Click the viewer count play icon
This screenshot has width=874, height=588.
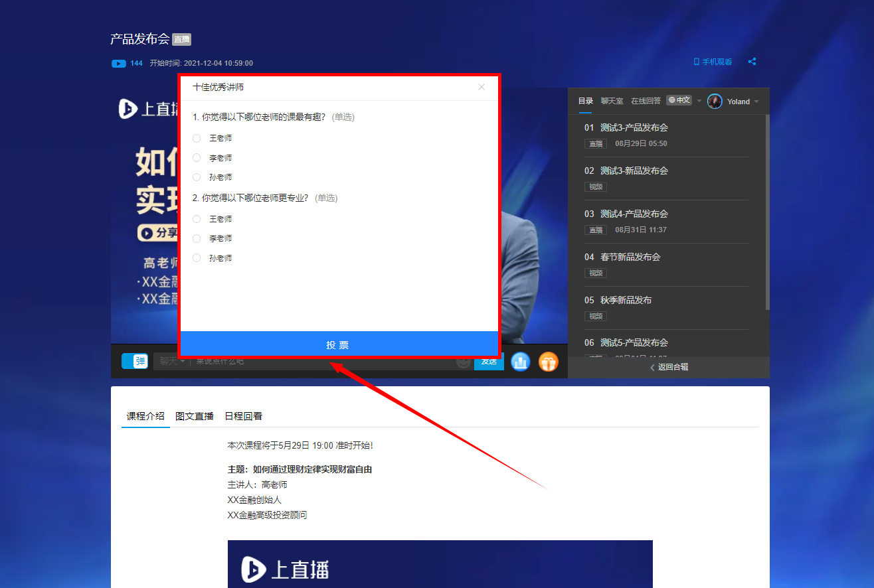pos(119,64)
